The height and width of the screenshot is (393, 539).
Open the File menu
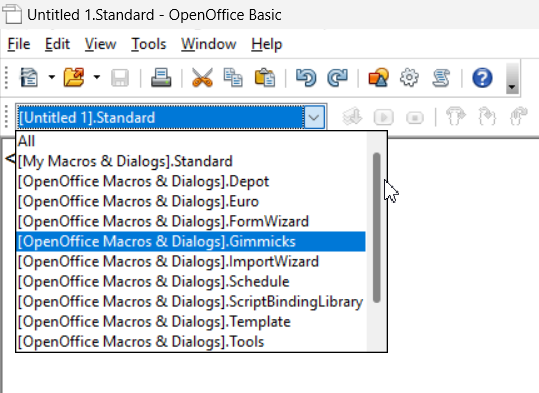(x=19, y=44)
